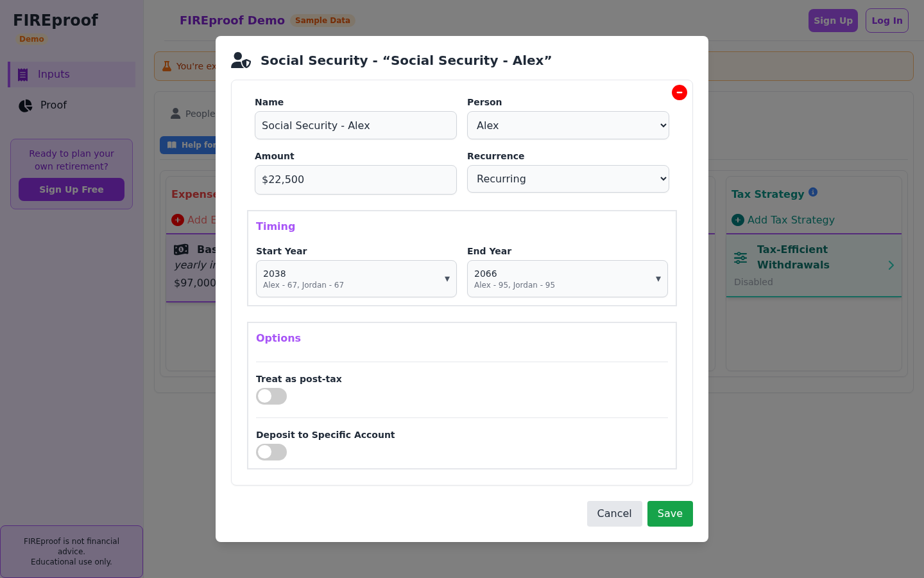The width and height of the screenshot is (924, 578).
Task: Click the Inputs receipt icon in sidebar
Action: tap(23, 74)
